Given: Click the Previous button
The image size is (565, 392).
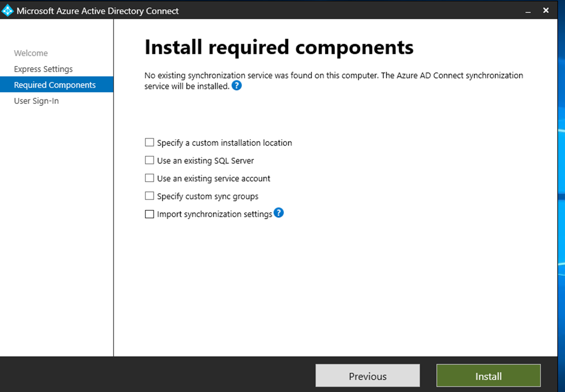Looking at the screenshot, I should (x=368, y=376).
